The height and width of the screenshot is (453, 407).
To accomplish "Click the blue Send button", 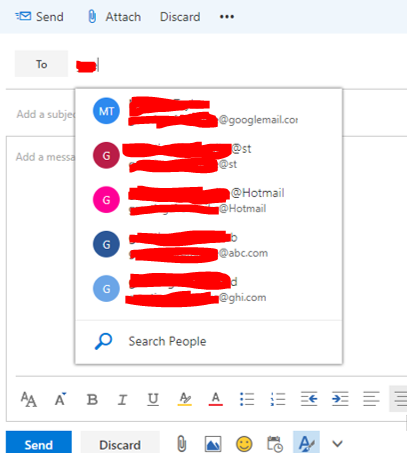I will pos(39,443).
